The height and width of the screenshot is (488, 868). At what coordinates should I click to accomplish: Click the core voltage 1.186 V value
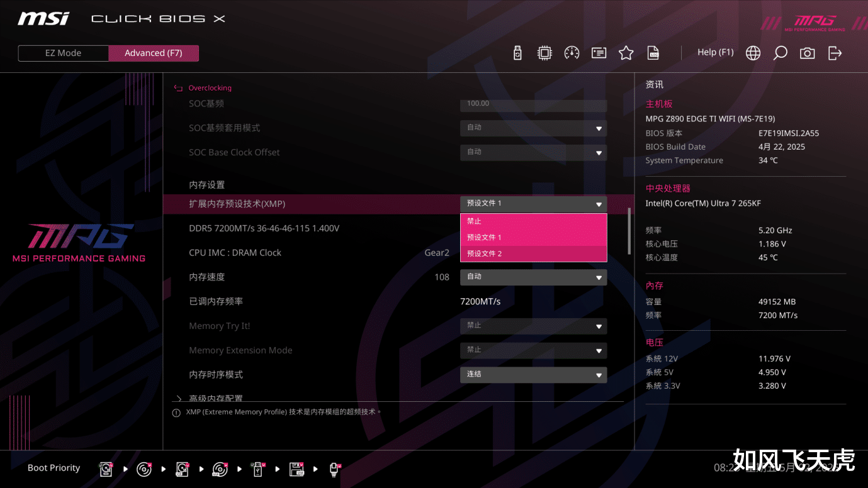(772, 244)
